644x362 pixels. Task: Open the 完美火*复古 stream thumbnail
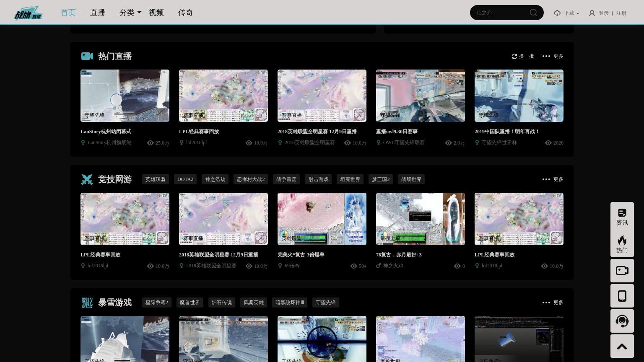(x=322, y=219)
